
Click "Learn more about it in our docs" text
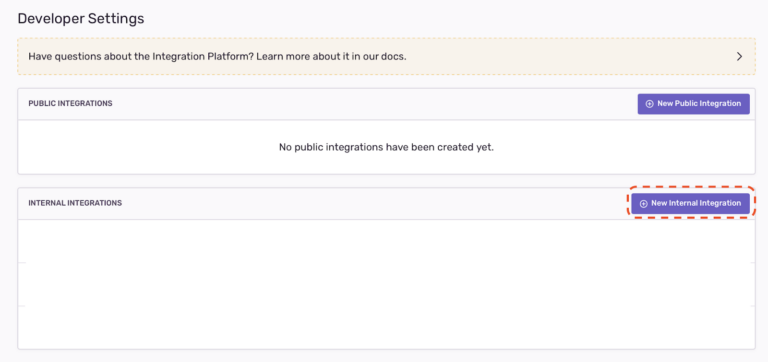click(x=331, y=56)
